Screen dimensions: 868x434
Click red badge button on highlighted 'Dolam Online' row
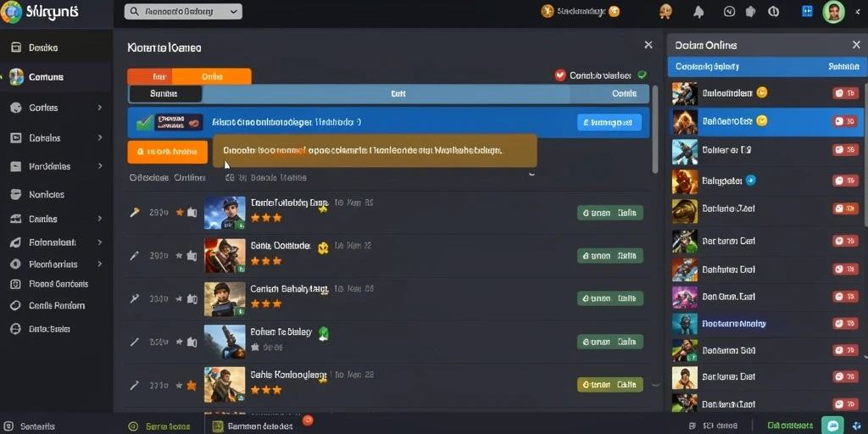845,121
